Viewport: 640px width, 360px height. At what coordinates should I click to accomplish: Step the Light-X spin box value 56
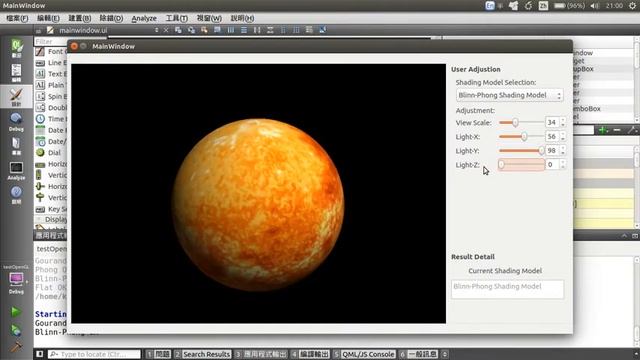click(562, 136)
